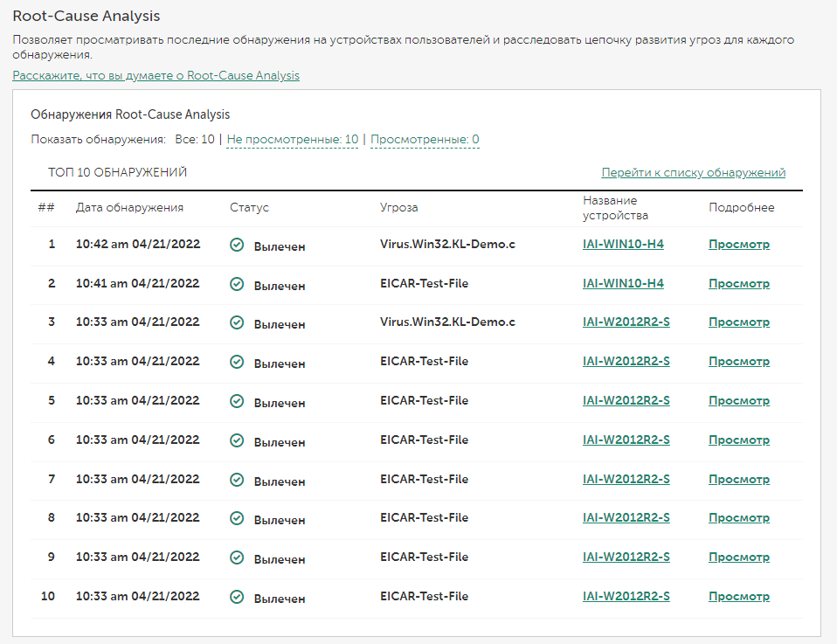Image resolution: width=837 pixels, height=644 pixels.
Task: Click the status icon on detection row 10
Action: (237, 598)
